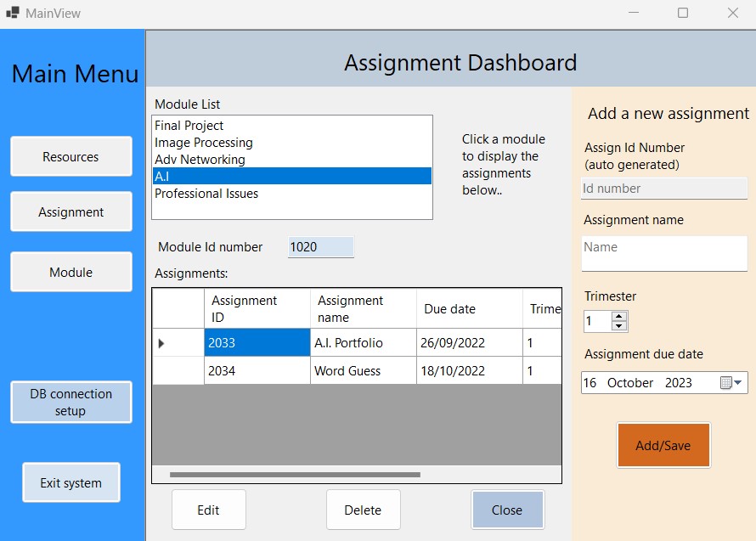The width and height of the screenshot is (756, 541).
Task: Go to Module in the main menu
Action: 71,273
